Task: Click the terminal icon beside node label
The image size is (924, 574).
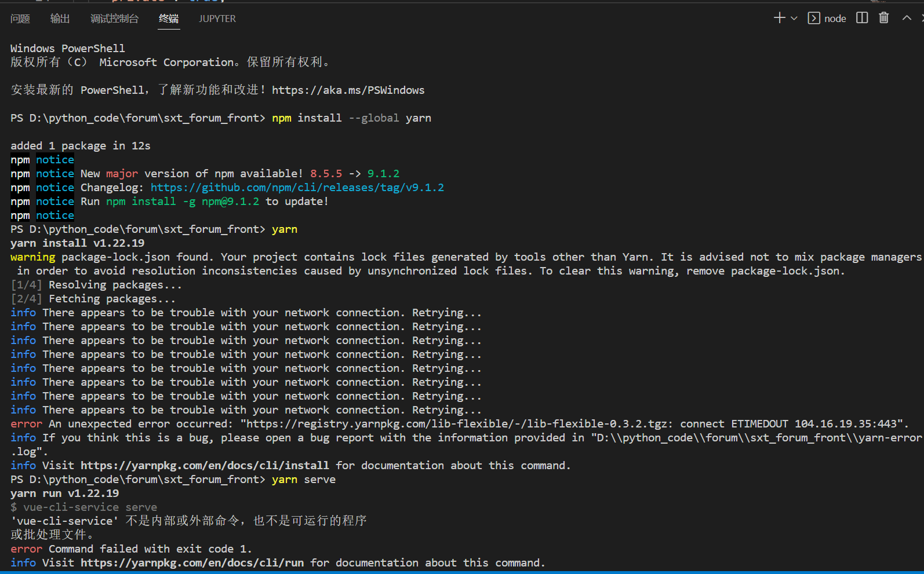Action: coord(814,19)
